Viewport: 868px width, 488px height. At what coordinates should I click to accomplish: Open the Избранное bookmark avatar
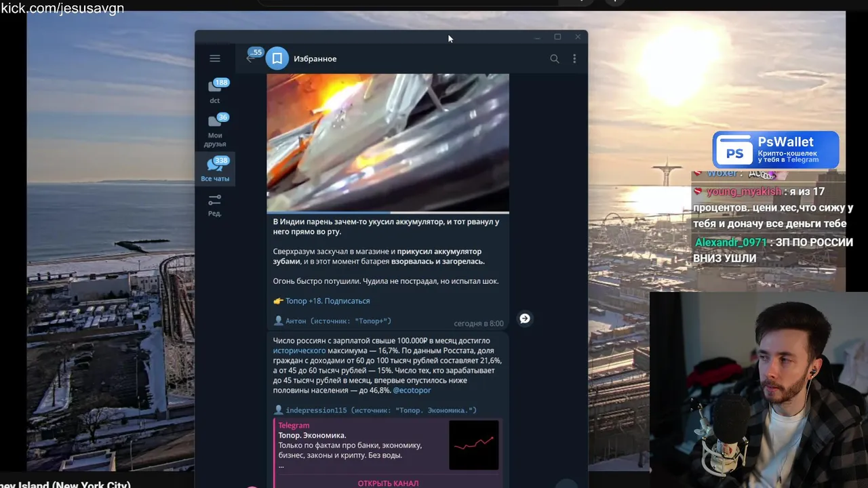tap(277, 59)
